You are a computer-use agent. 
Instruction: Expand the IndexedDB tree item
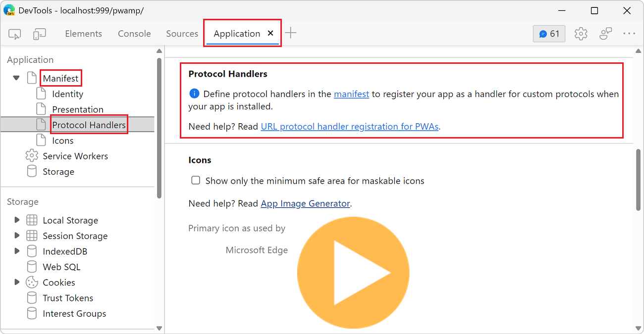pyautogui.click(x=17, y=251)
